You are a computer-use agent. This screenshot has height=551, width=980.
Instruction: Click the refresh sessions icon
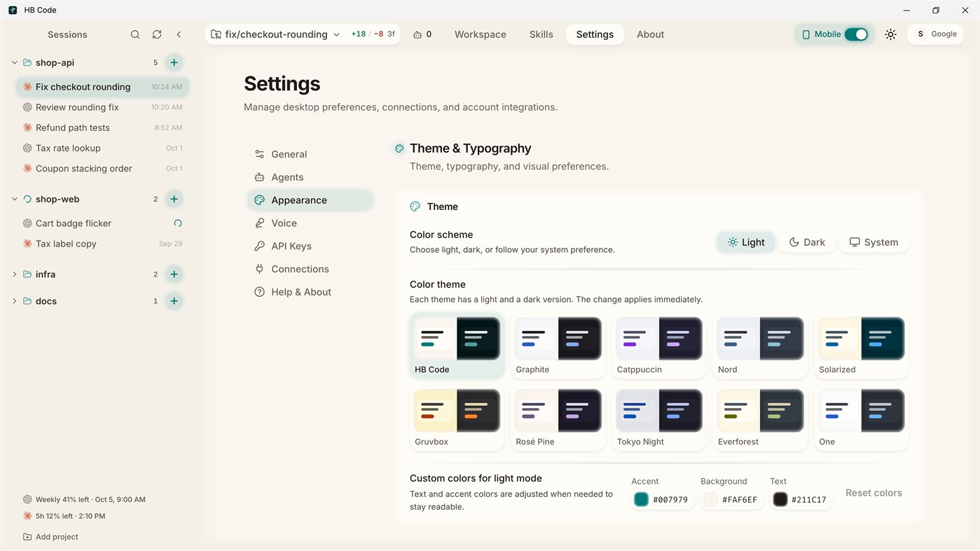coord(157,34)
